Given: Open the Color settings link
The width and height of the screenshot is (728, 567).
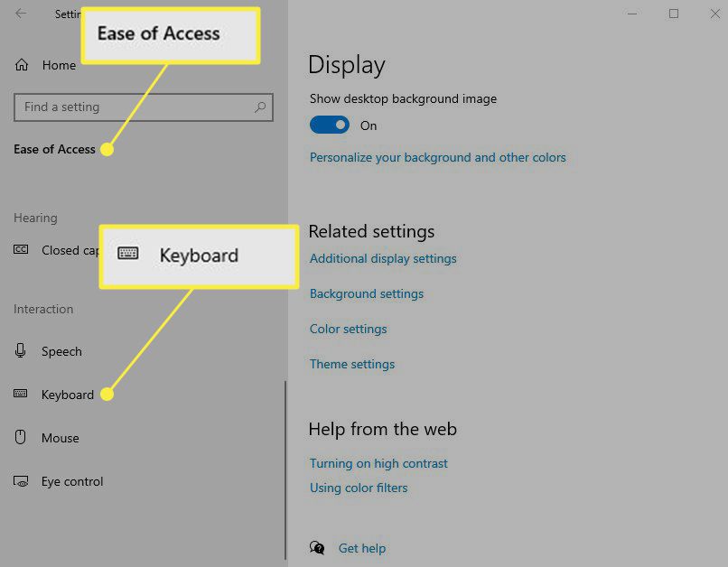Looking at the screenshot, I should tap(348, 329).
